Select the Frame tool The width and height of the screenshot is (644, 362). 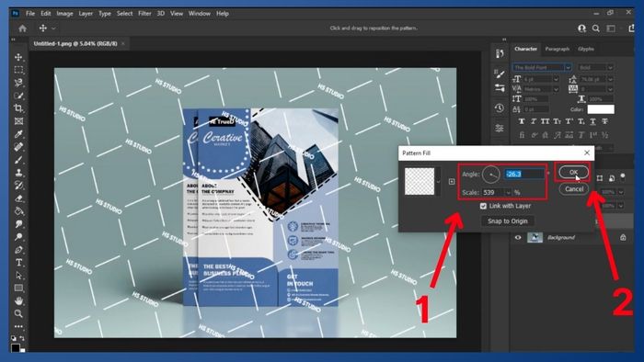[18, 121]
